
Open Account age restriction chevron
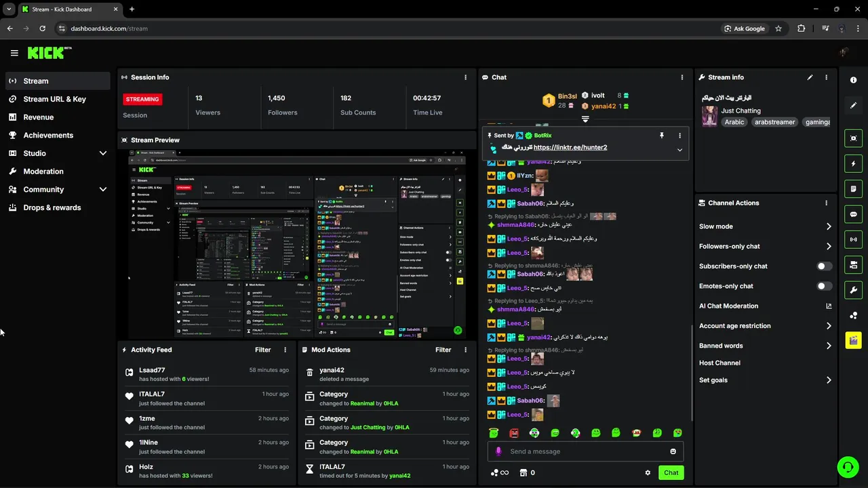click(829, 326)
